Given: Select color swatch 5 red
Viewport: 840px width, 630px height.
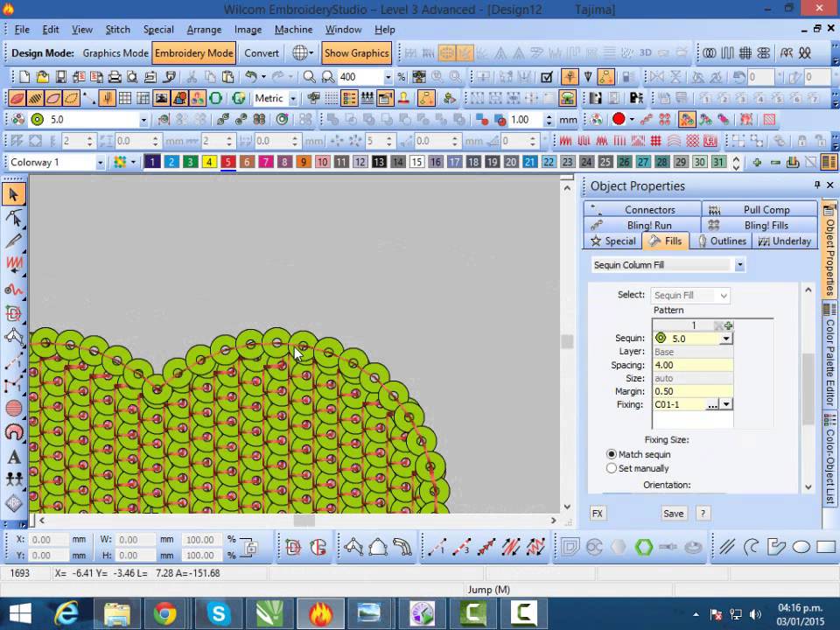Looking at the screenshot, I should pyautogui.click(x=227, y=162).
